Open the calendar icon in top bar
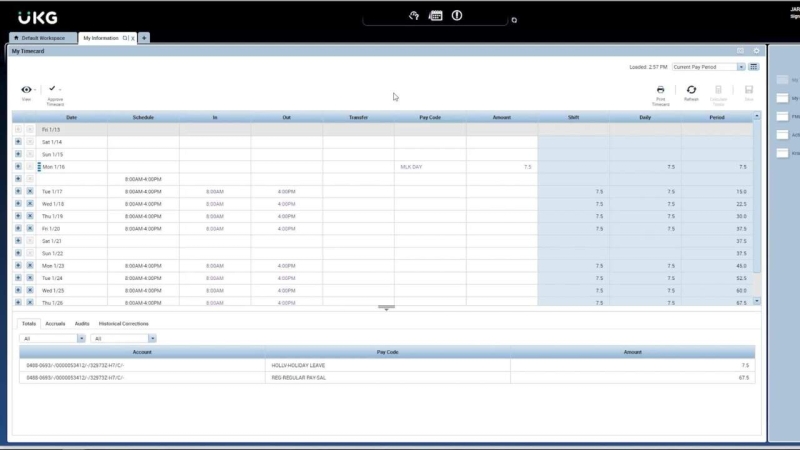 tap(435, 16)
